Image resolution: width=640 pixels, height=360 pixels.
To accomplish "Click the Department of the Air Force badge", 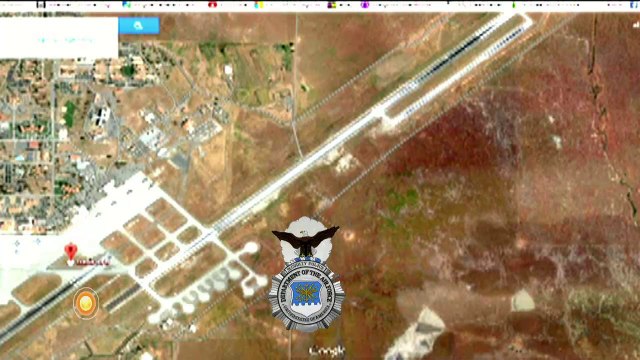I will coord(306,274).
